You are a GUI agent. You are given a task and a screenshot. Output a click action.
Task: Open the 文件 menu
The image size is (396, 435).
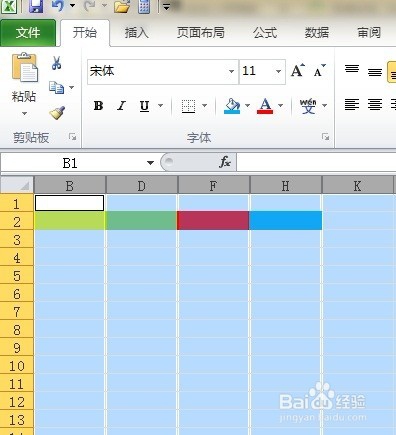28,33
